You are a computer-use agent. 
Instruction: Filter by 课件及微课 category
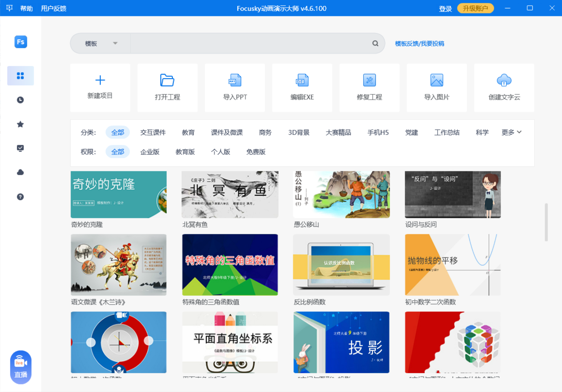[227, 132]
